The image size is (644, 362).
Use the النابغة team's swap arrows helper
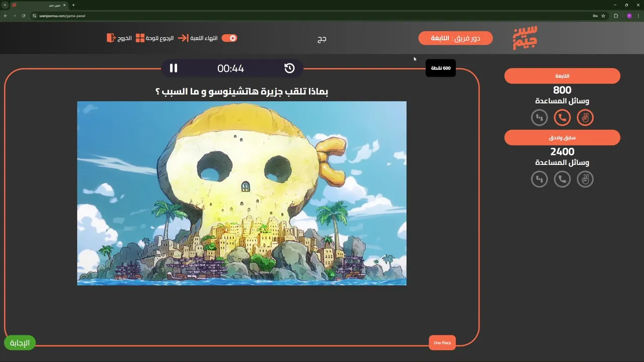click(539, 118)
